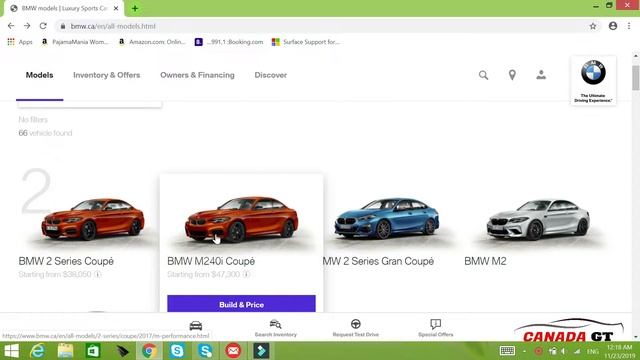Open a new browser tab
This screenshot has width=640, height=360.
pyautogui.click(x=135, y=8)
